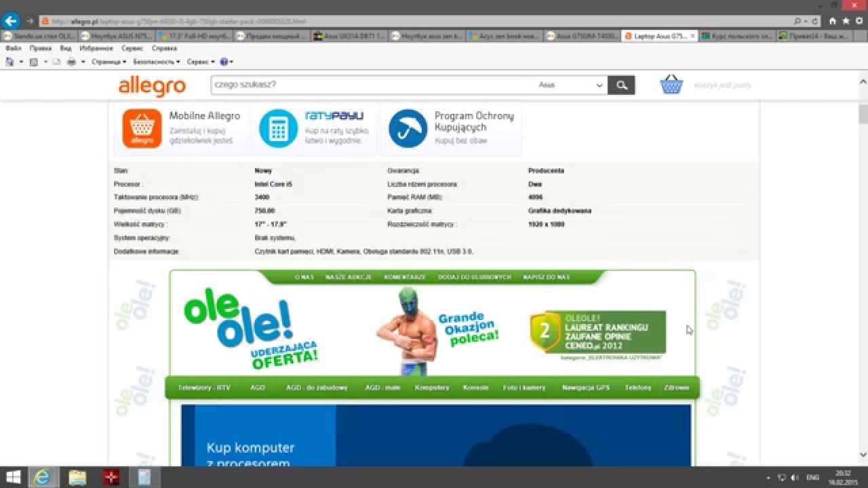868x488 pixels.
Task: Open the dropdown arrow beside printer icon
Action: click(x=83, y=62)
